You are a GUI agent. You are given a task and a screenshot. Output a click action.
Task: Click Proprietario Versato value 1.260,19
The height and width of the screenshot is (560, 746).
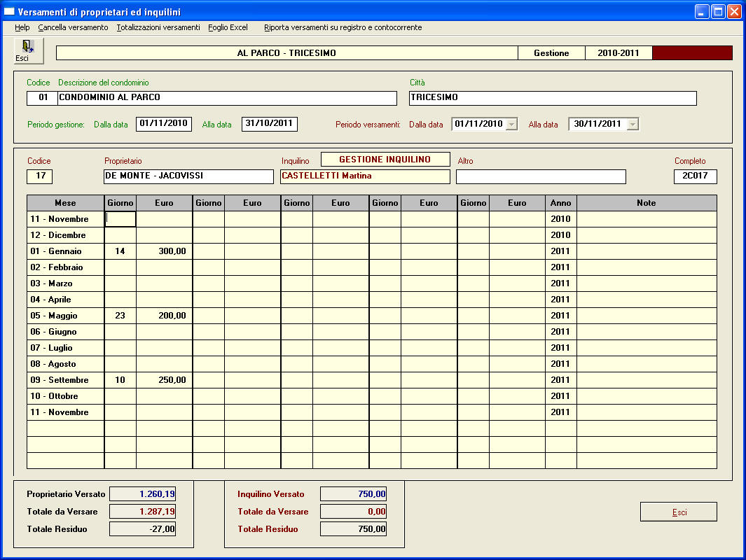[x=143, y=494]
